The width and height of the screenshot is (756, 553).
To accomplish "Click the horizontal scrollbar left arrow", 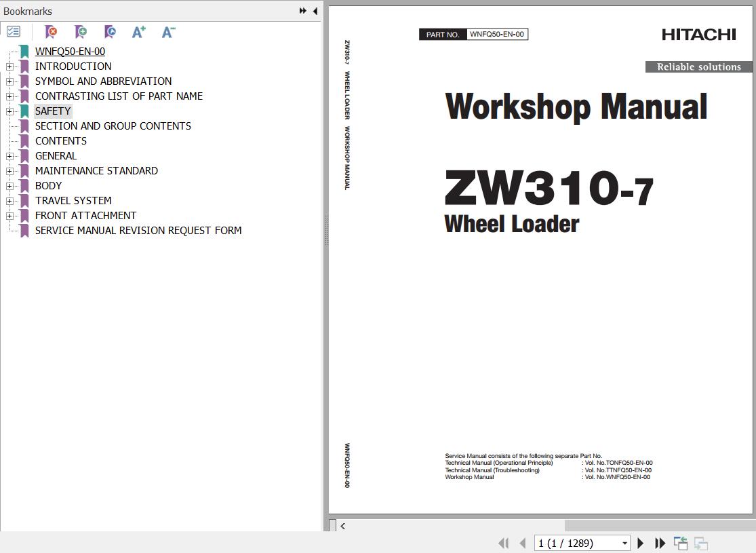I will click(x=343, y=526).
